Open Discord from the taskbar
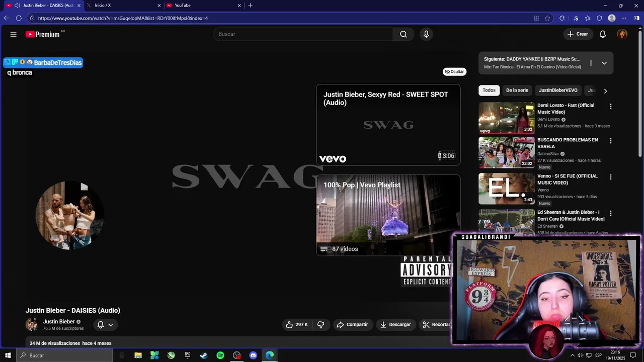This screenshot has width=644, height=362. coord(253,355)
